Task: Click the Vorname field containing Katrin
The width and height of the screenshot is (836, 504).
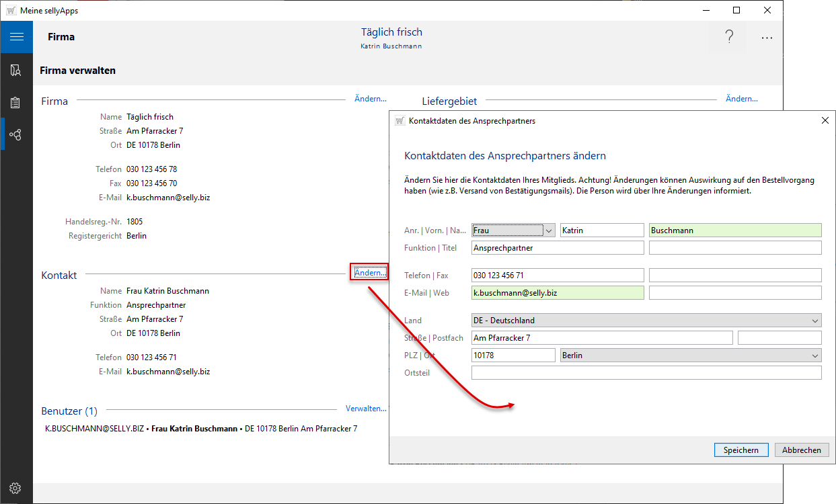Action: point(601,230)
